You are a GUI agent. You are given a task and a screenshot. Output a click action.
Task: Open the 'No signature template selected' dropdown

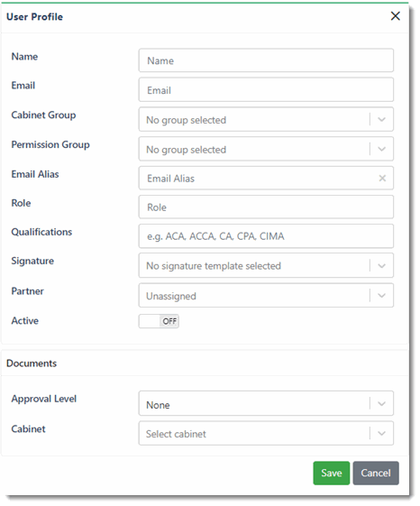click(266, 265)
